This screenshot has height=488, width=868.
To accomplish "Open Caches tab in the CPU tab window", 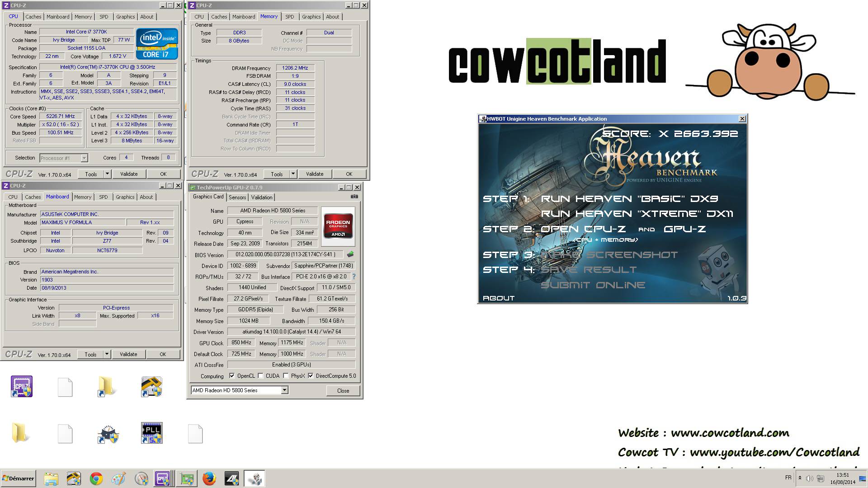I will pyautogui.click(x=33, y=17).
